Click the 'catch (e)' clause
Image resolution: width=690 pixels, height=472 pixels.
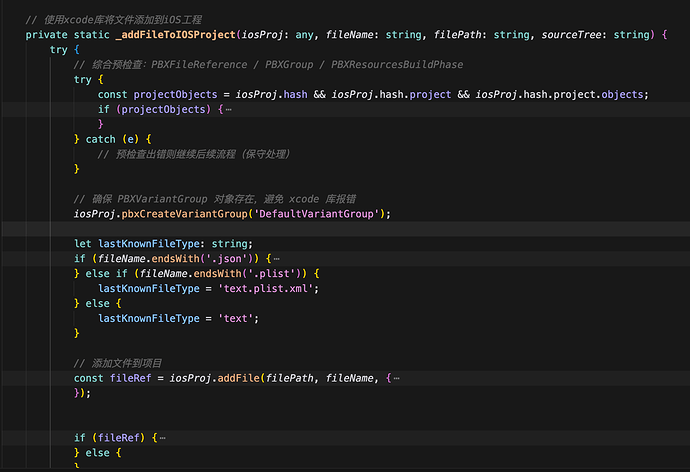coord(112,139)
